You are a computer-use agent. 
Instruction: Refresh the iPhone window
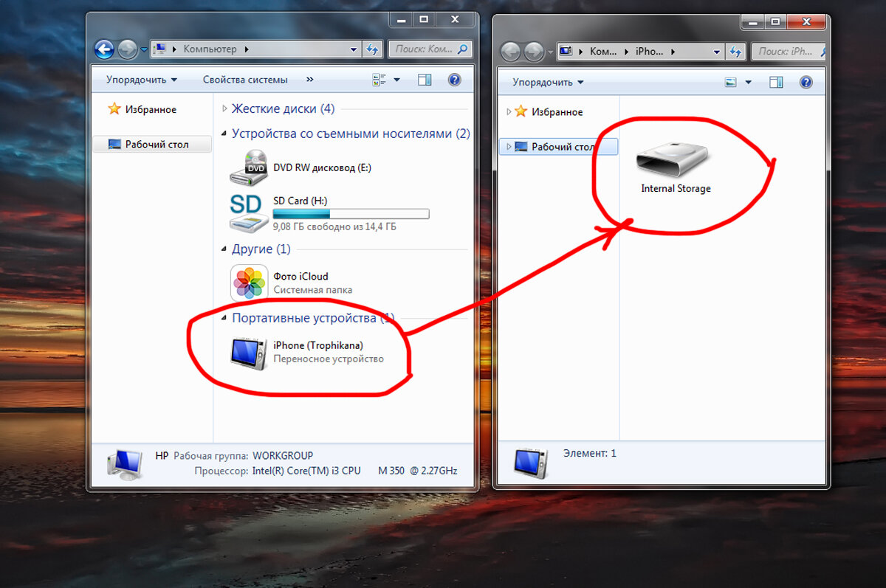click(x=735, y=52)
